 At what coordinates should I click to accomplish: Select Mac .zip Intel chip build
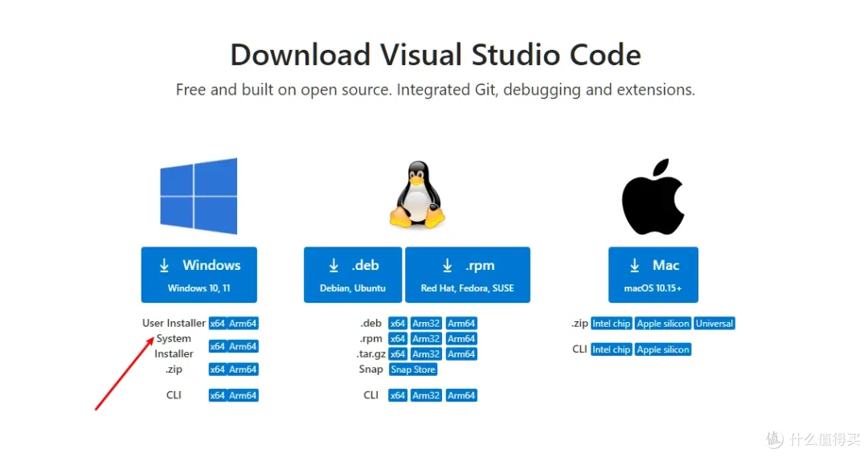click(x=611, y=323)
